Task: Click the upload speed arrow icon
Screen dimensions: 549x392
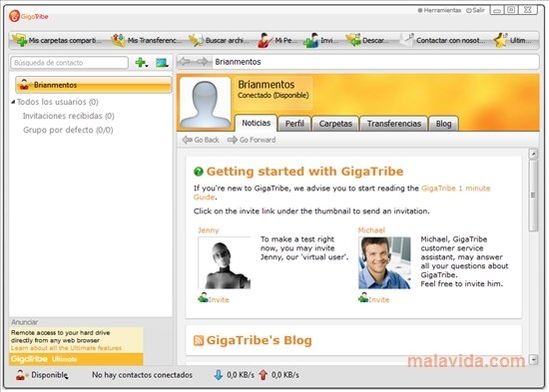Action: [x=263, y=375]
